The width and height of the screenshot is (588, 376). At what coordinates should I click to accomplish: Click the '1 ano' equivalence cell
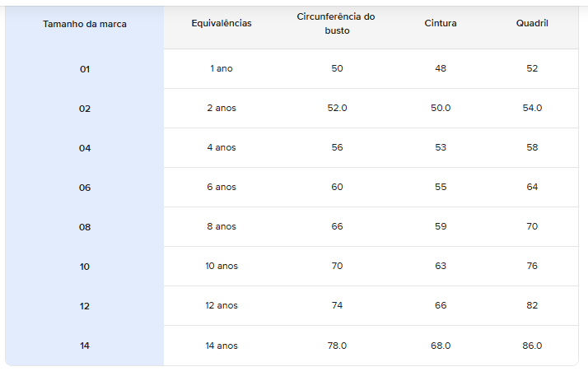222,68
